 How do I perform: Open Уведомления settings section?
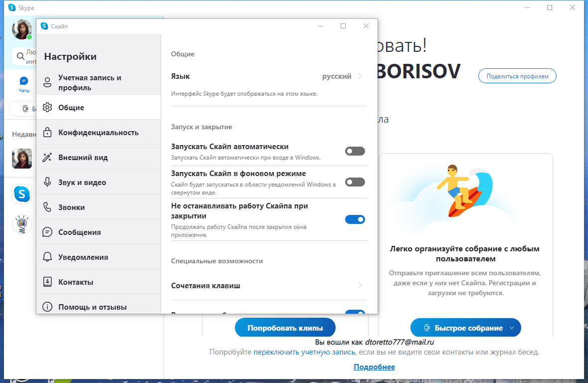[x=99, y=257]
